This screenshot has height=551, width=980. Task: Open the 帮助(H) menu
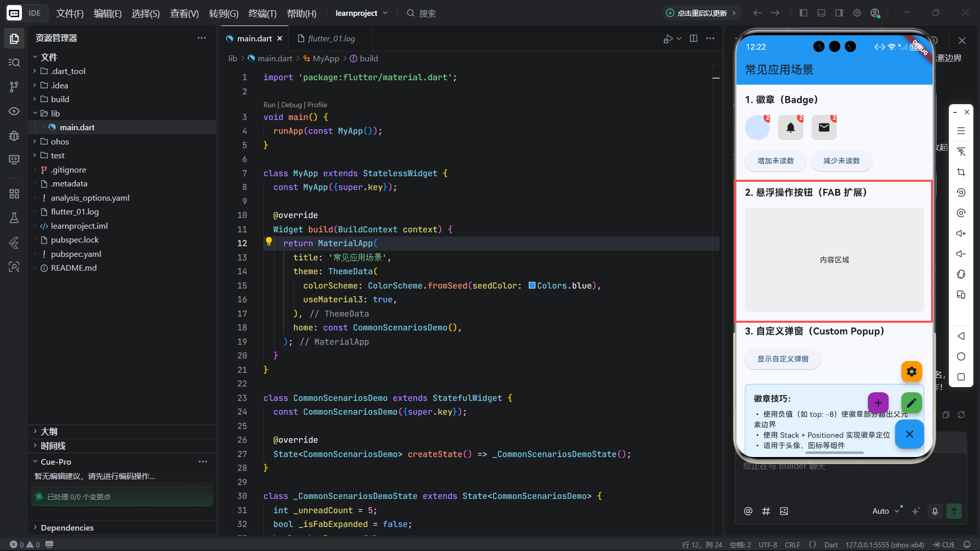click(x=302, y=13)
